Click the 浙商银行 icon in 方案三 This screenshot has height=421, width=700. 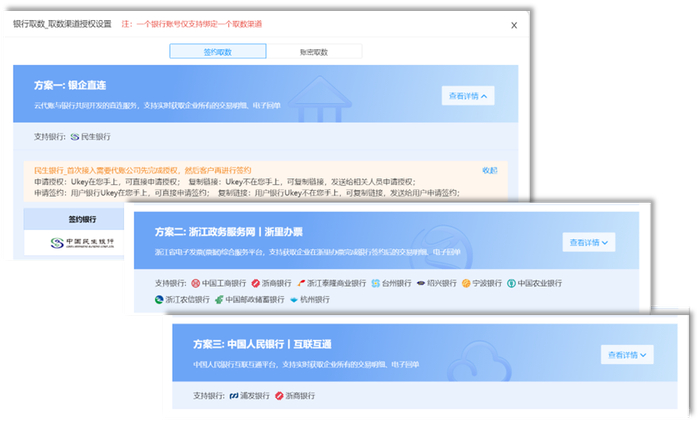click(x=279, y=396)
